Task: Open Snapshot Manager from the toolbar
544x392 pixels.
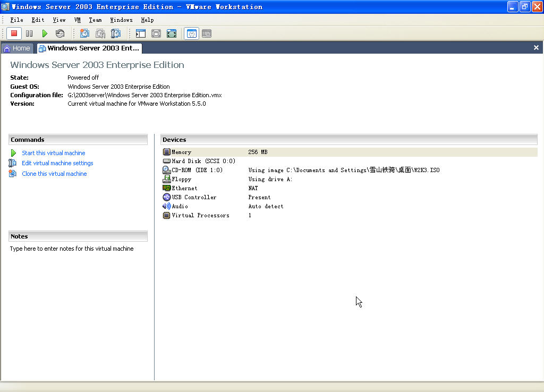Action: pyautogui.click(x=115, y=33)
